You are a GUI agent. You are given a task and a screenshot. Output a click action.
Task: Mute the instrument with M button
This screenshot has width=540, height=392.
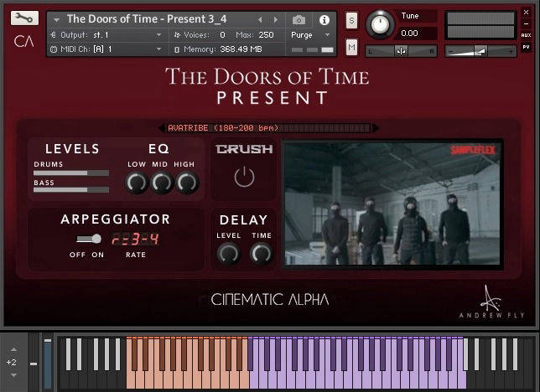351,47
